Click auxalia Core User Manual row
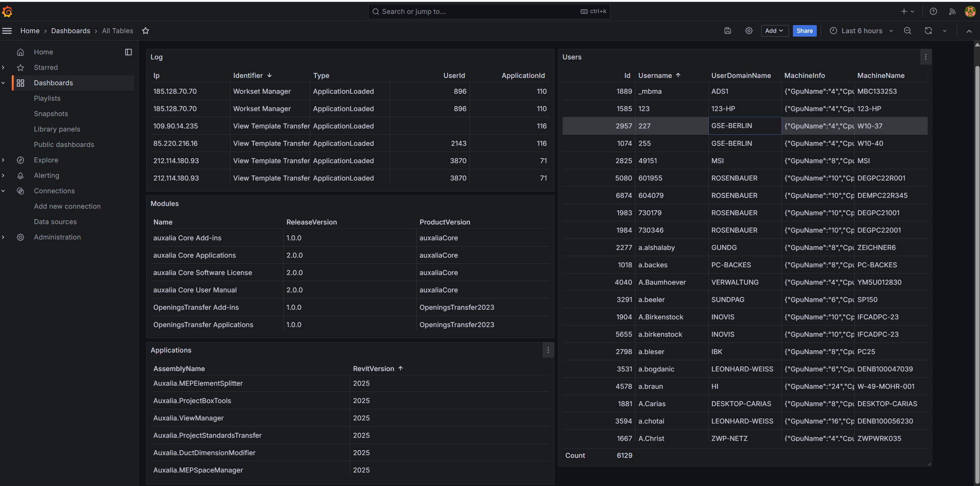The image size is (980, 486). 350,290
